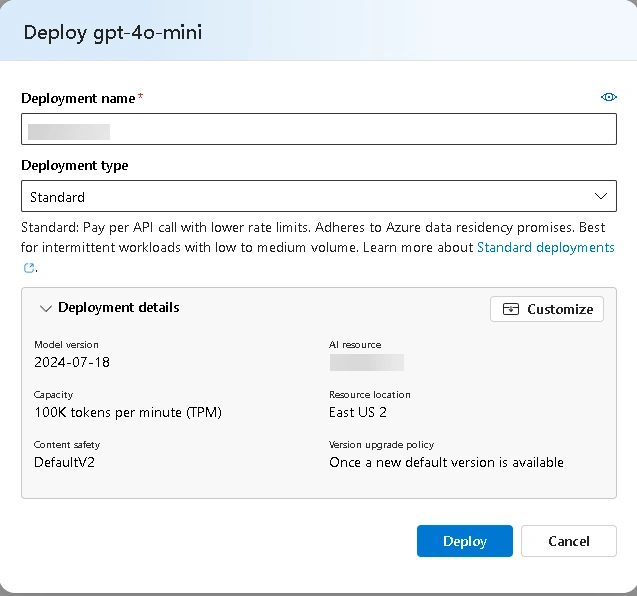This screenshot has height=596, width=637.
Task: Click the Content safety label
Action: [67, 445]
